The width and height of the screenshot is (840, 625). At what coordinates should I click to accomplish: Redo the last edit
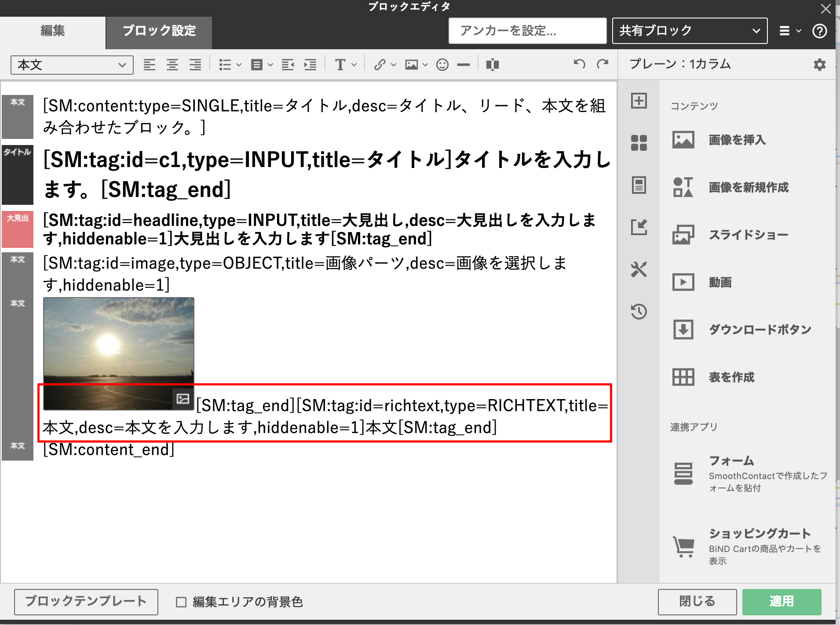click(603, 64)
